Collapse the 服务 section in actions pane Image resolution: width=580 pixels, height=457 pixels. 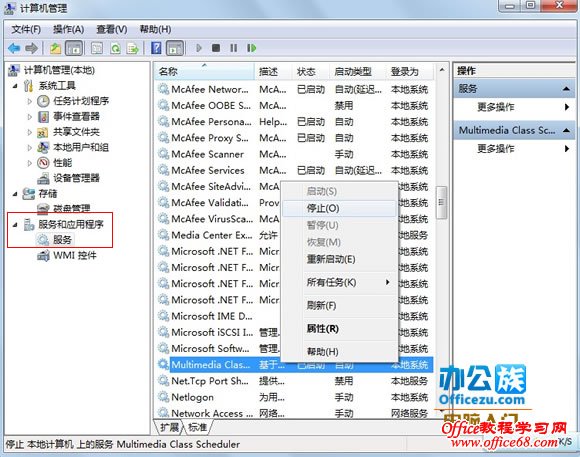tap(566, 89)
